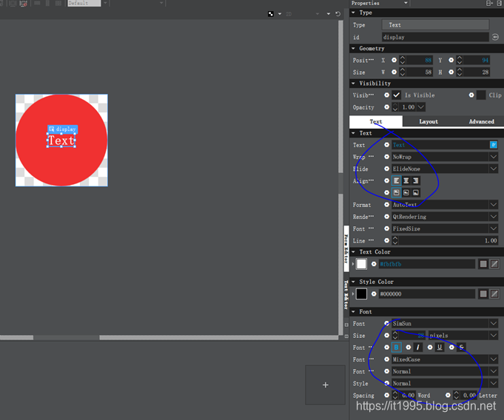Click the Type Text button field
504x420 pixels.
435,24
